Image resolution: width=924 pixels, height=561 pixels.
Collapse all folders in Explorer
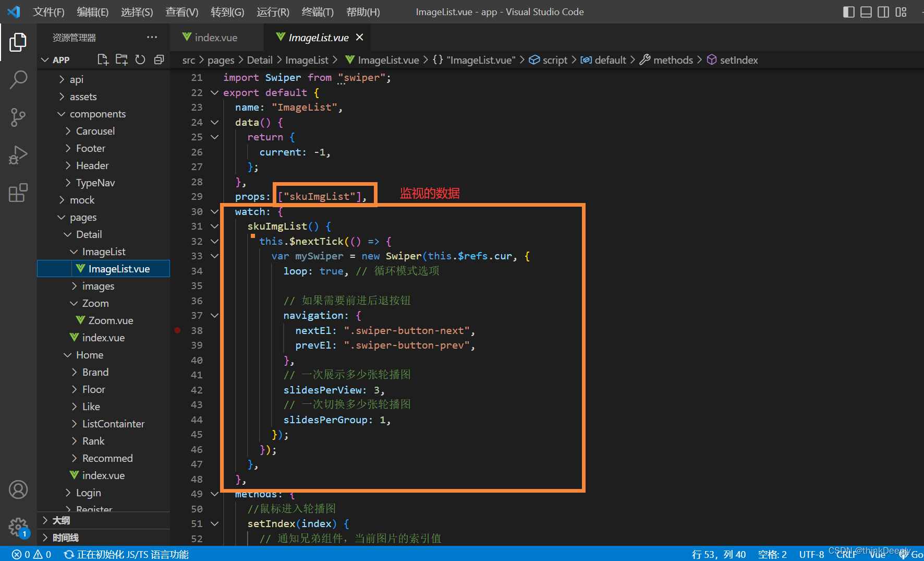[x=159, y=59]
